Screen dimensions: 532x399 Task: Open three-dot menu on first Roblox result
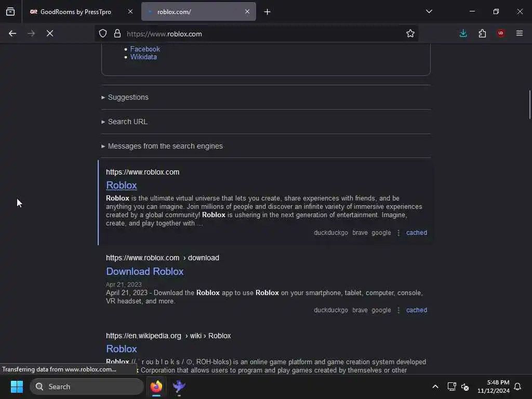[398, 233]
